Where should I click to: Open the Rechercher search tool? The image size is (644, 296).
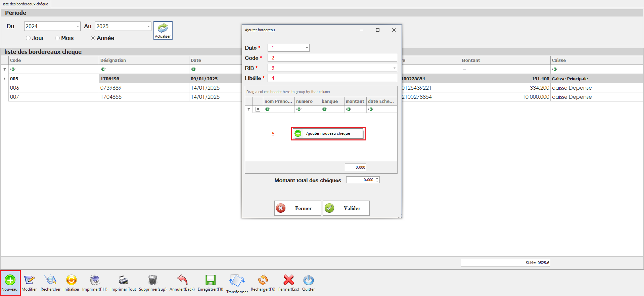click(x=50, y=280)
